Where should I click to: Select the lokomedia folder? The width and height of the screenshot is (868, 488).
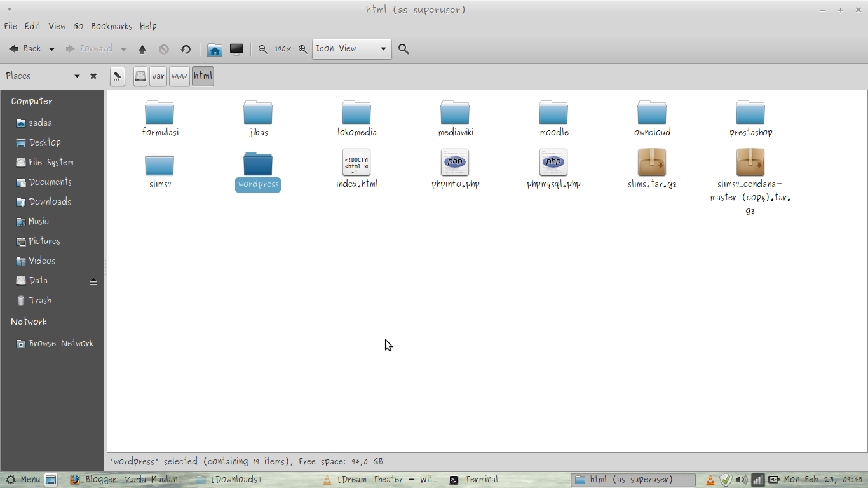(356, 119)
